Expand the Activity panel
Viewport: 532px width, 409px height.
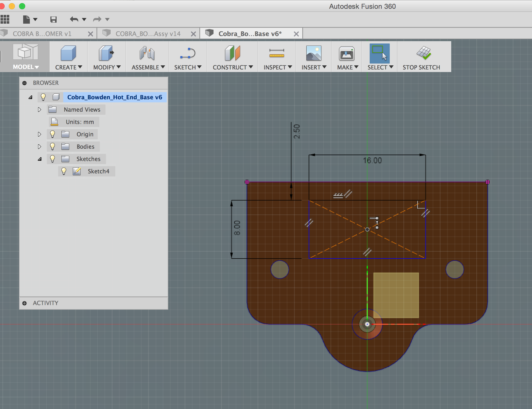click(x=24, y=303)
